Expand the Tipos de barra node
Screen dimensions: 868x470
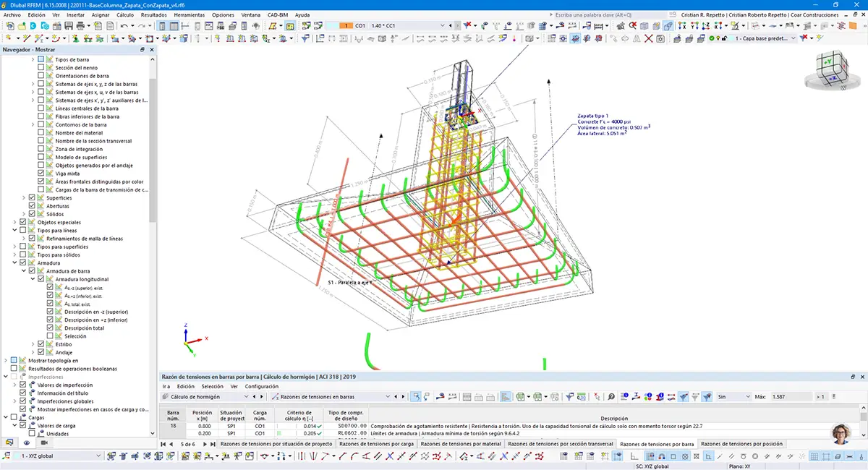coord(33,59)
